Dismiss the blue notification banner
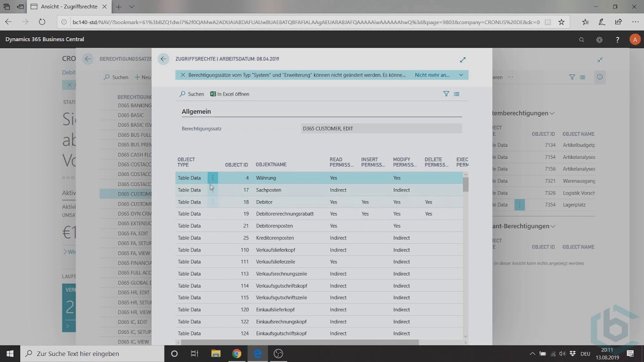This screenshot has height=362, width=644. [183, 75]
